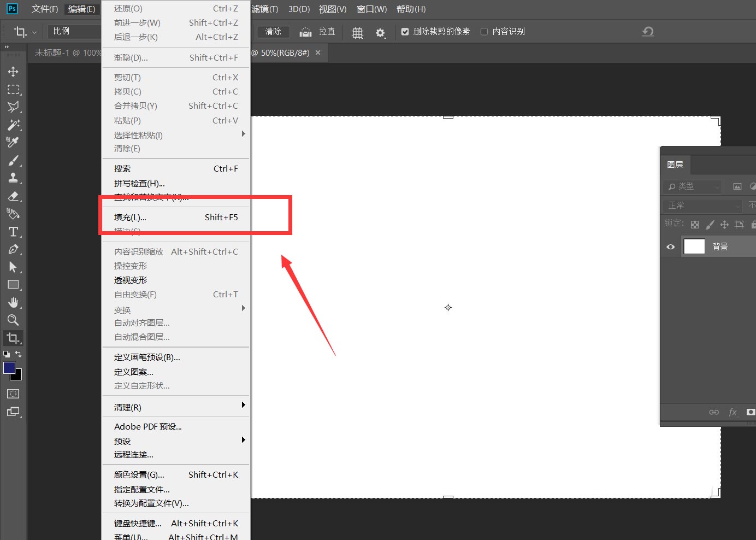
Task: Open the 比例 ratio dropdown
Action: [75, 32]
